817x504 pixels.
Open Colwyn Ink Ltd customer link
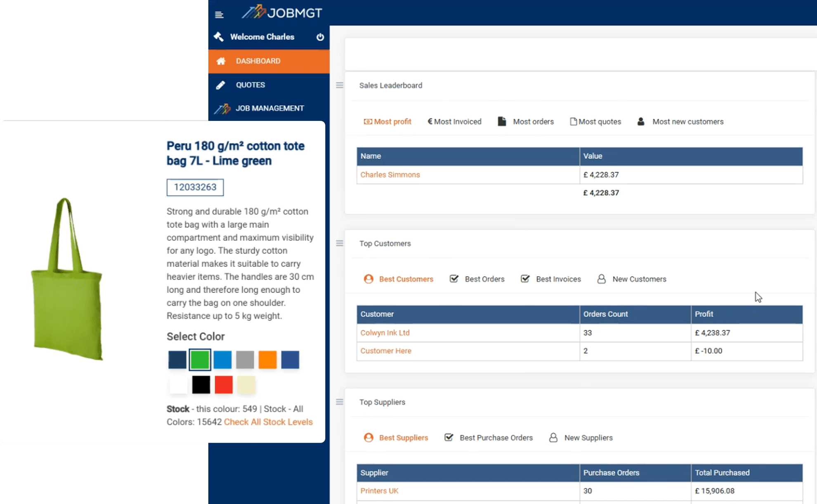pos(385,333)
